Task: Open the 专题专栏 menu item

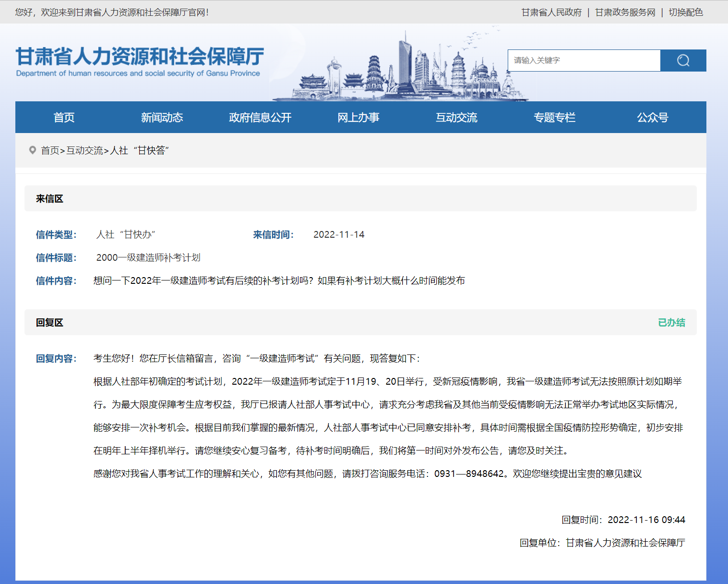Action: click(x=555, y=118)
